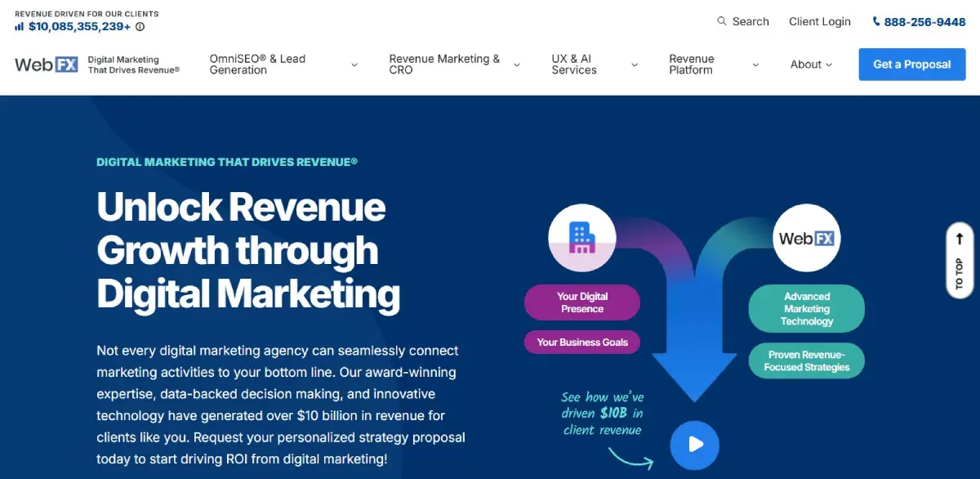This screenshot has width=980, height=479.
Task: Click the magnifying glass Search icon
Action: pos(722,21)
